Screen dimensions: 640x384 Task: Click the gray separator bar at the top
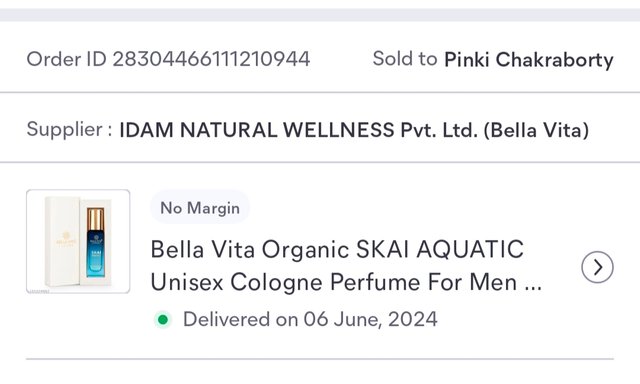[320, 15]
